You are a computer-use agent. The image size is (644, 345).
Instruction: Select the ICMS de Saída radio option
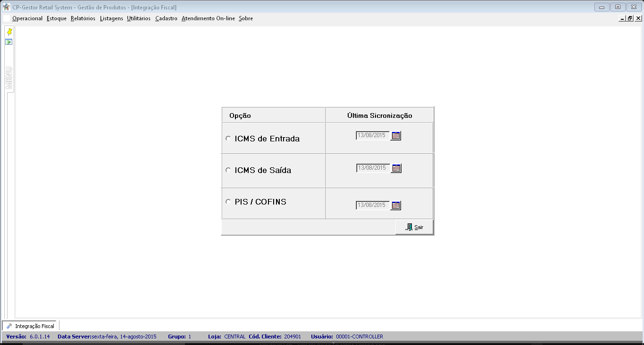pos(228,170)
